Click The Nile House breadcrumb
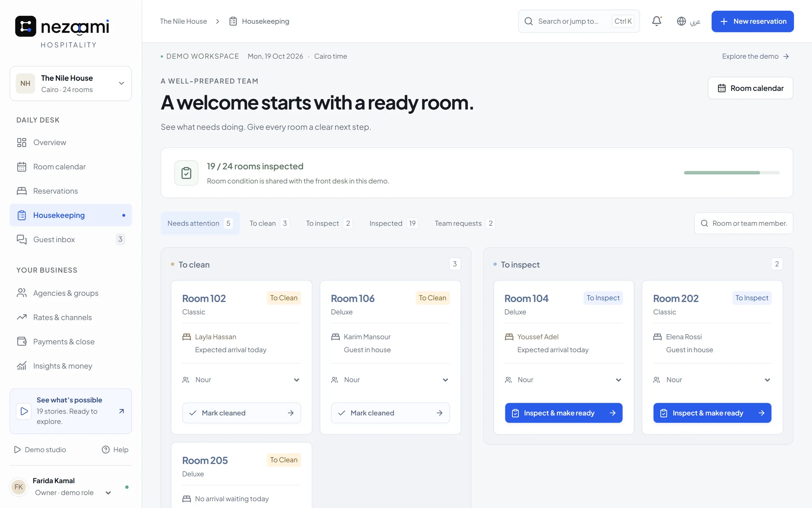Image resolution: width=812 pixels, height=508 pixels. pyautogui.click(x=183, y=21)
